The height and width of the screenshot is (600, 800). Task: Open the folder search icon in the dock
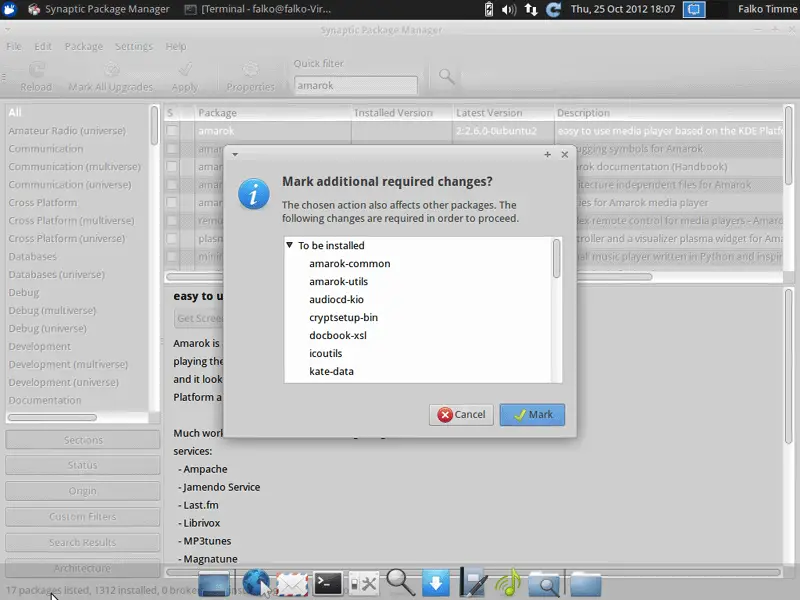[544, 584]
